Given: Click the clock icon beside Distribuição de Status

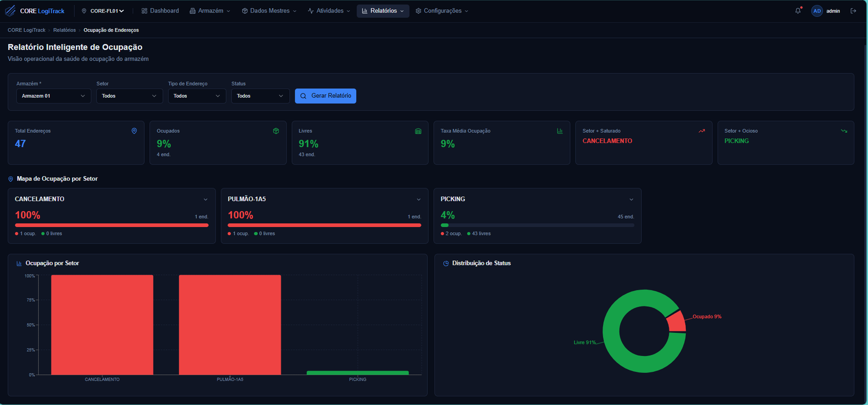Looking at the screenshot, I should pos(446,263).
